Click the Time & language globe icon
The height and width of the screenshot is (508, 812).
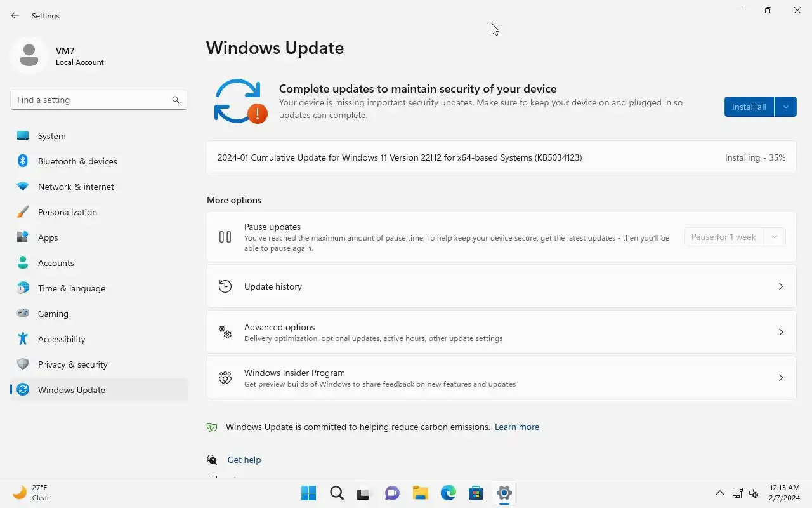tap(23, 288)
